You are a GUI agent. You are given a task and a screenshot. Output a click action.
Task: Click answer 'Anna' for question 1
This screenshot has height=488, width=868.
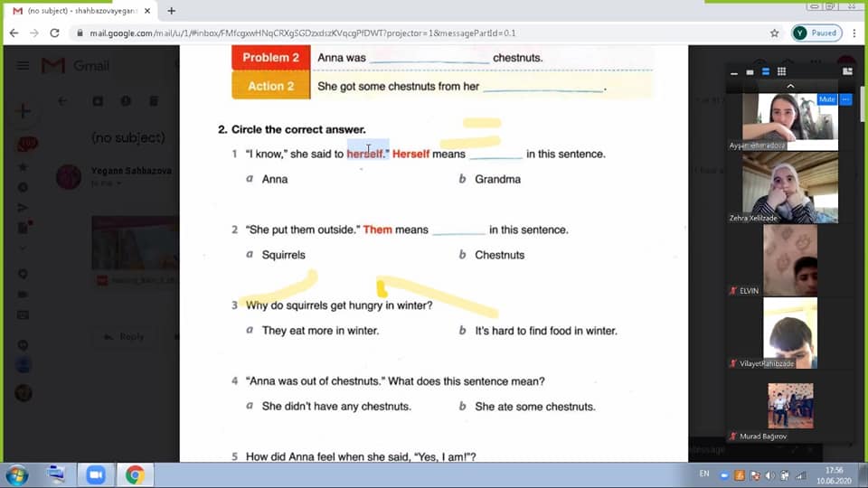click(275, 179)
